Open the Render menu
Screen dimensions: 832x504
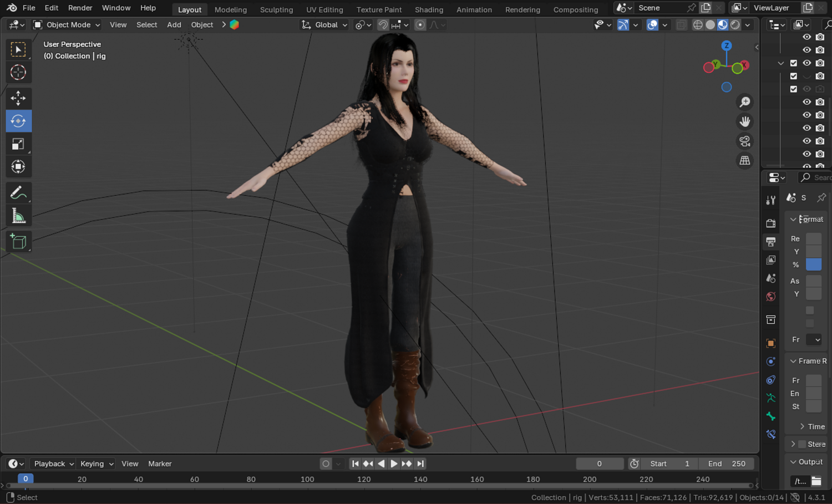(80, 8)
